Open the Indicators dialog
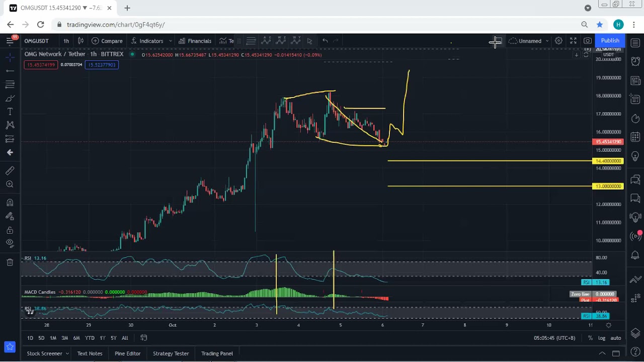644x362 pixels. click(x=147, y=41)
